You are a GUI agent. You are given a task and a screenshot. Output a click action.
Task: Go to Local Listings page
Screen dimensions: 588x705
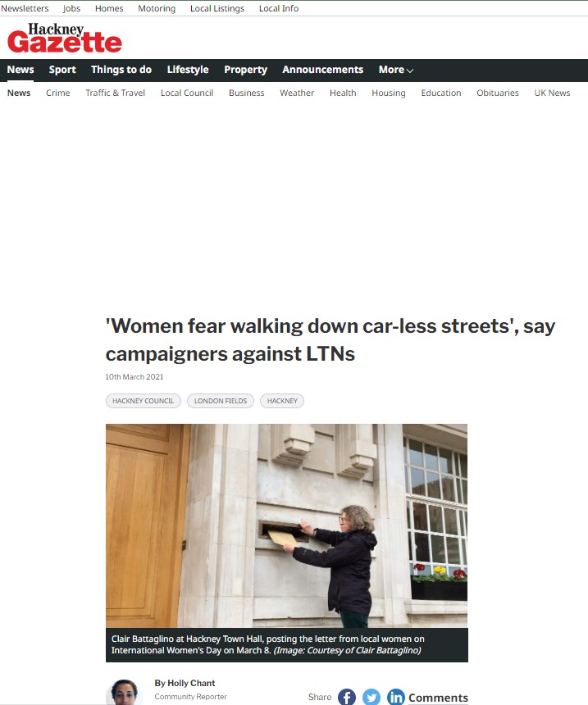(x=217, y=8)
